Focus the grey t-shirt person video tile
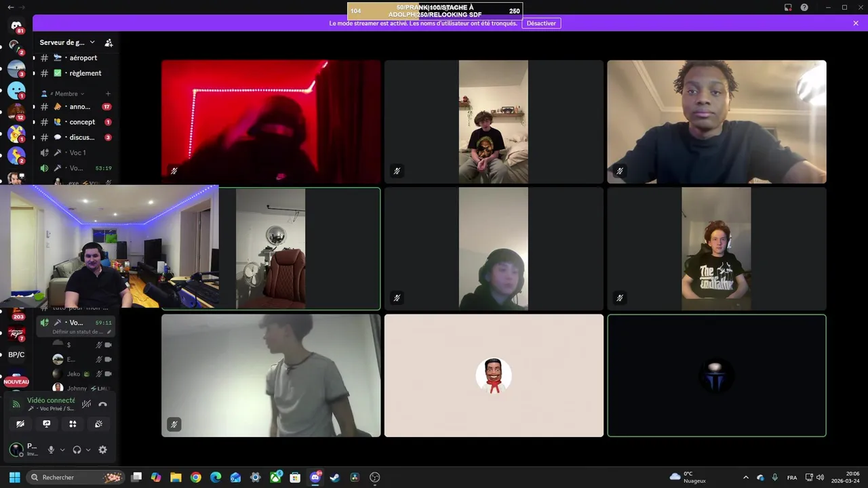 pyautogui.click(x=271, y=375)
